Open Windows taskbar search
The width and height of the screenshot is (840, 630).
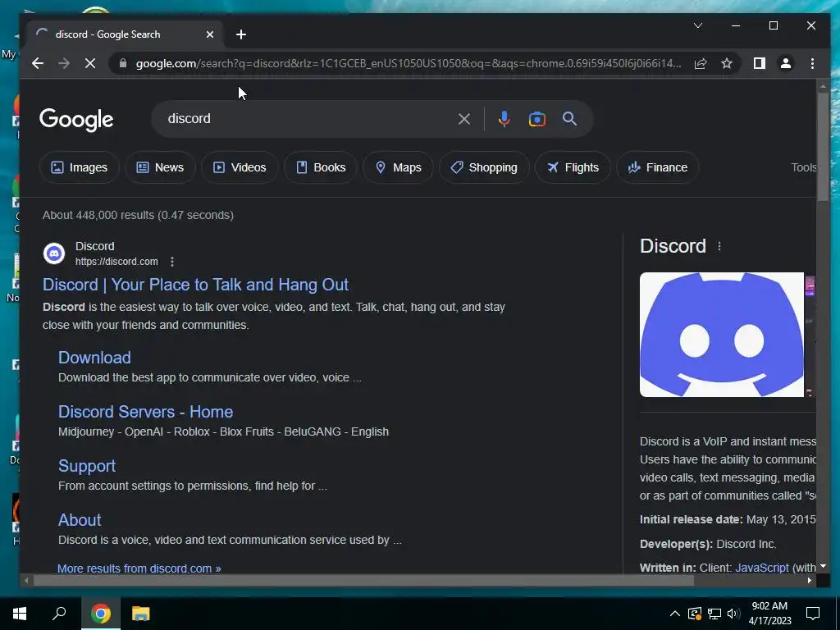59,614
